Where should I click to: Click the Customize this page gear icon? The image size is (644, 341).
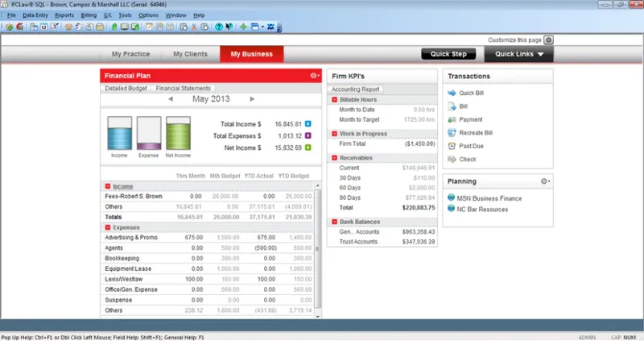548,40
